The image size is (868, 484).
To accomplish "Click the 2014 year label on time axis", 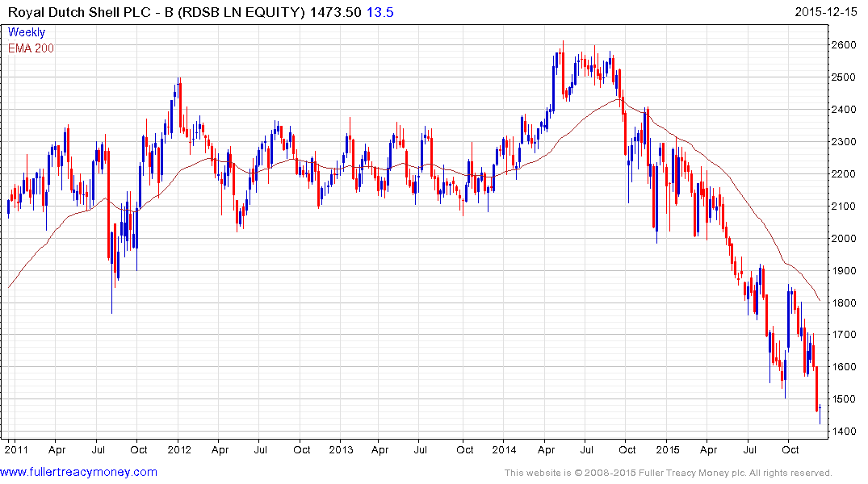I will tap(504, 449).
